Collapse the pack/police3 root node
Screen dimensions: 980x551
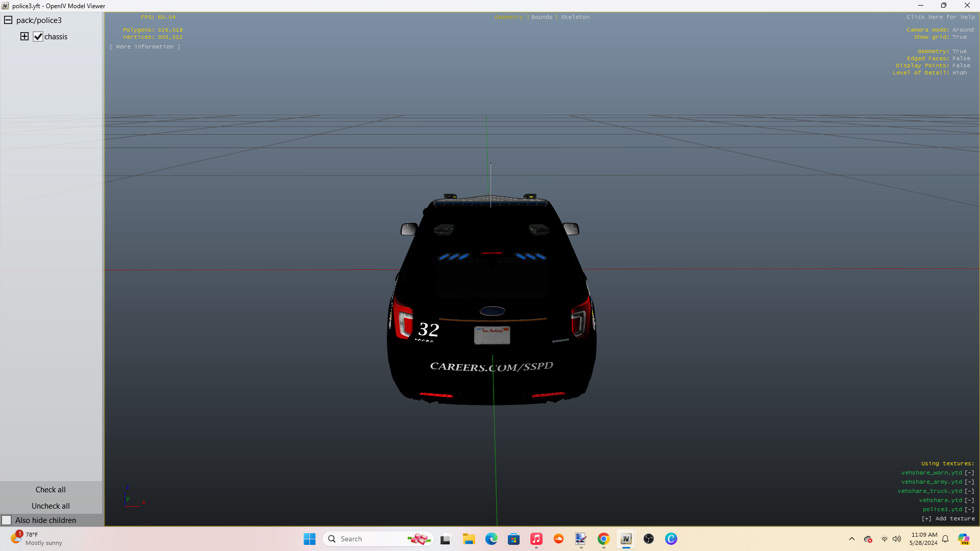click(8, 20)
